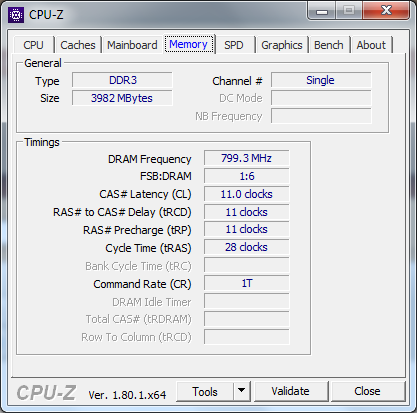The image size is (417, 413).
Task: Click the Tools button
Action: pyautogui.click(x=205, y=392)
